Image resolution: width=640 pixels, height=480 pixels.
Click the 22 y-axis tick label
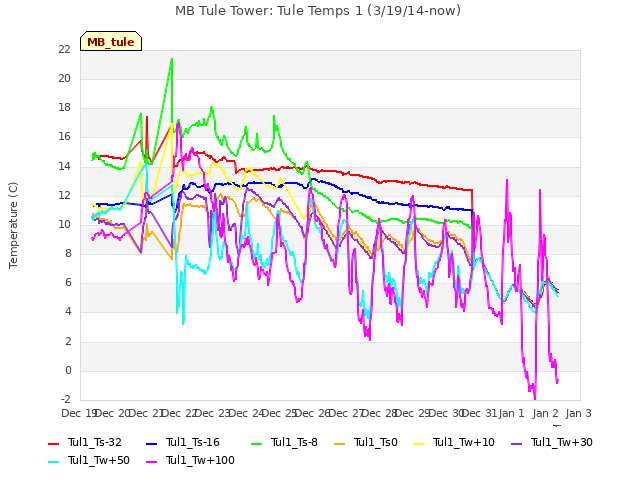click(64, 49)
